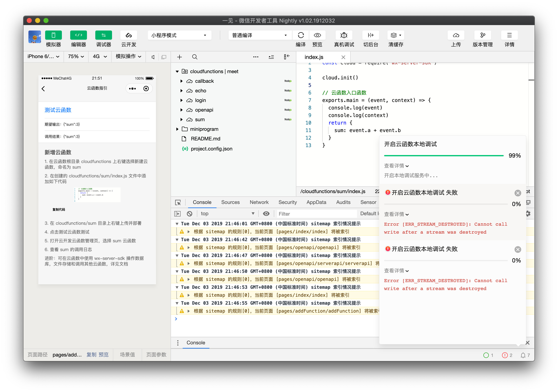The width and height of the screenshot is (558, 392).
Task: Open the file tree more options ellipsis
Action: click(x=256, y=57)
